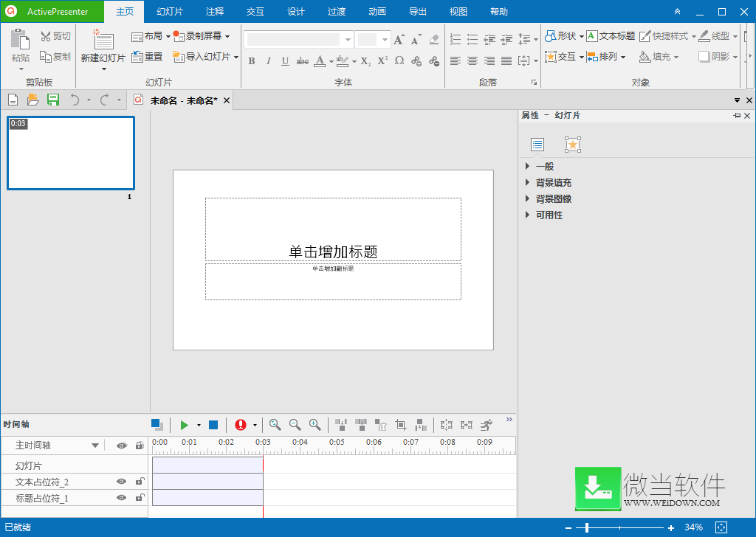Click the New Slide (新建幻灯片) icon
The image size is (756, 537).
(103, 40)
